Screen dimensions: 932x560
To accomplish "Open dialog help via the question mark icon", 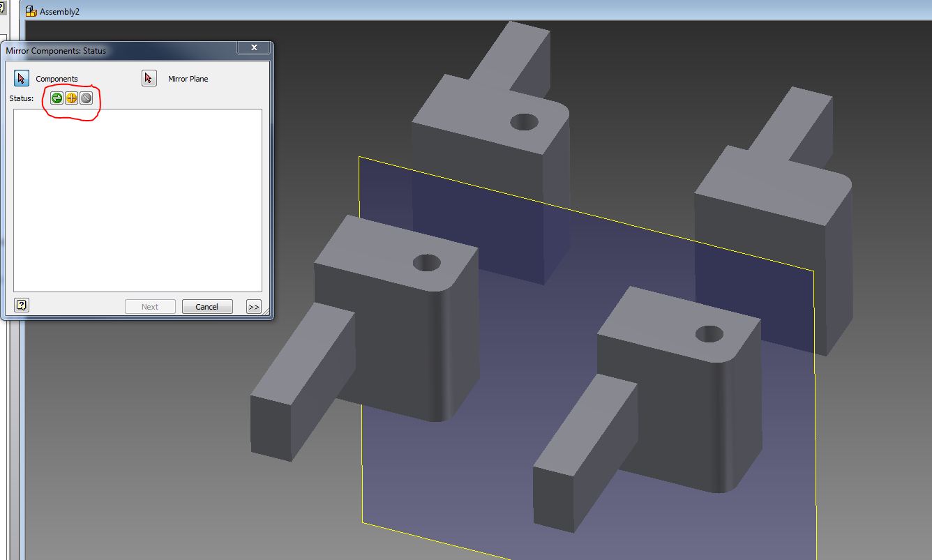I will (x=20, y=304).
